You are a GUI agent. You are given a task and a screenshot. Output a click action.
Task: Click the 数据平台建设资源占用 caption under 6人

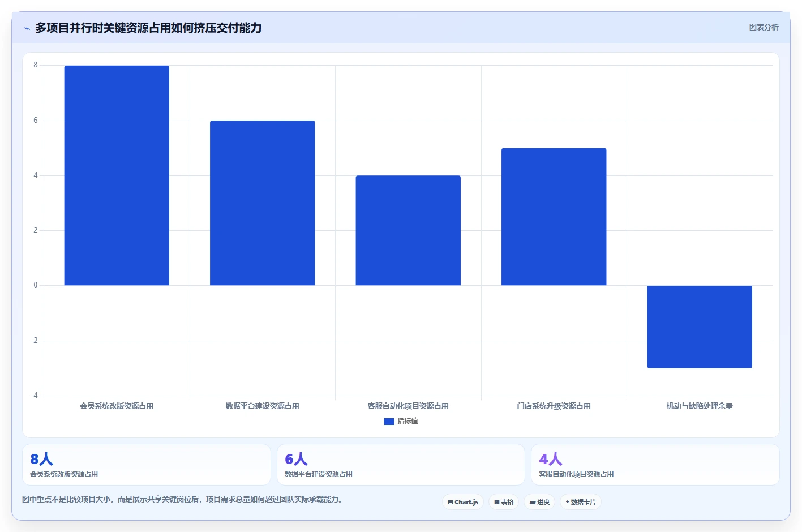point(319,474)
